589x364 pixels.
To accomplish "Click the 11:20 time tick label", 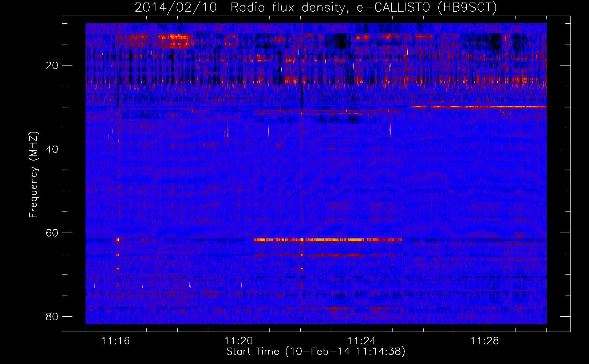I will (x=239, y=341).
